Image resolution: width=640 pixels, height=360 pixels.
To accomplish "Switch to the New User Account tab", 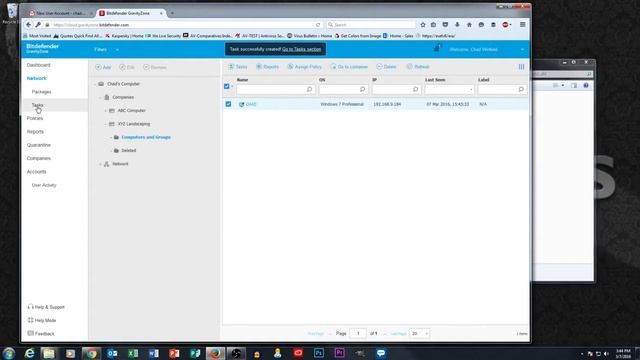I will click(61, 13).
